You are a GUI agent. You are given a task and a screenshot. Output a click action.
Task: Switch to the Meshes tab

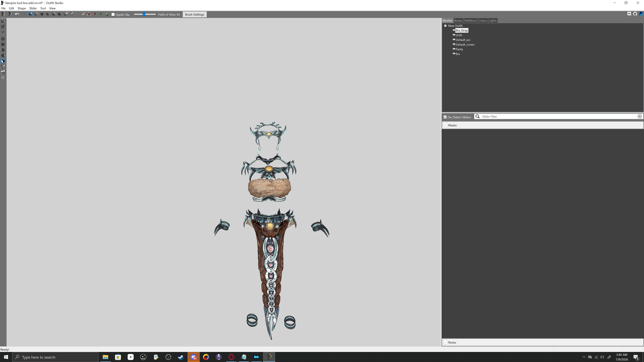pos(447,21)
